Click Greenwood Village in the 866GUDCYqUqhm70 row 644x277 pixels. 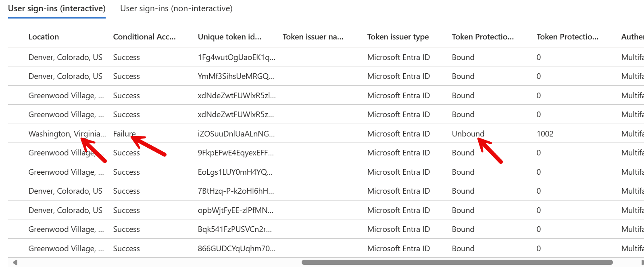coord(66,248)
